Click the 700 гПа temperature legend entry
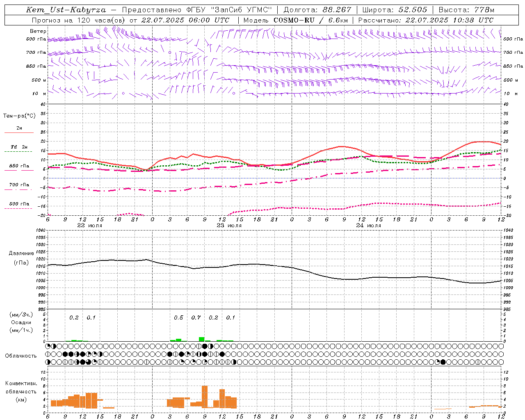The height and width of the screenshot is (420, 525). (19, 185)
